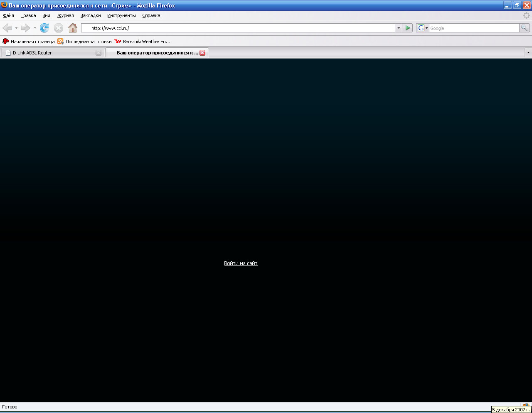Click the Войти на сайт link
The width and height of the screenshot is (532, 413).
coord(241,263)
